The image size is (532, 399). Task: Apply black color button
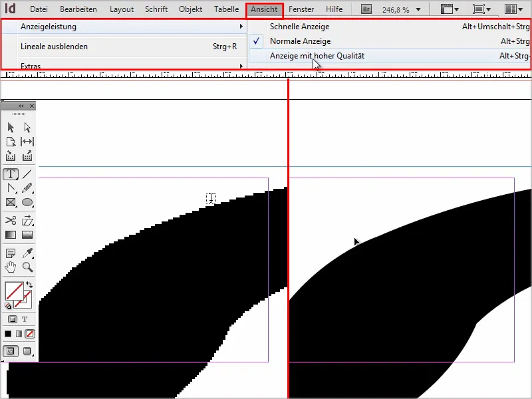8,334
